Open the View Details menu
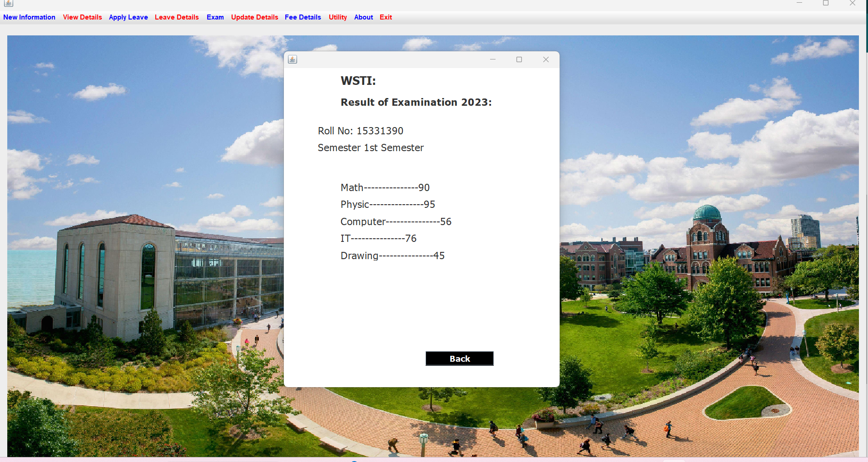Image resolution: width=868 pixels, height=462 pixels. (x=82, y=17)
